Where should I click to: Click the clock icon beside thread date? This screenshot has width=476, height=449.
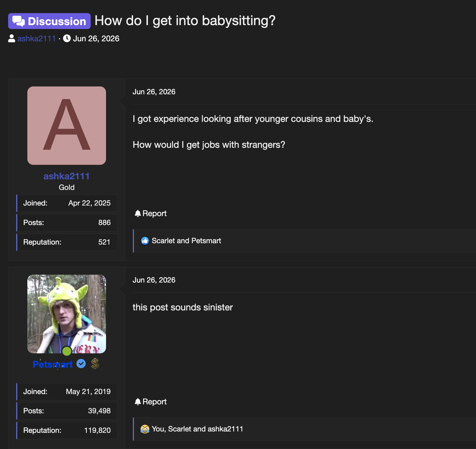67,38
